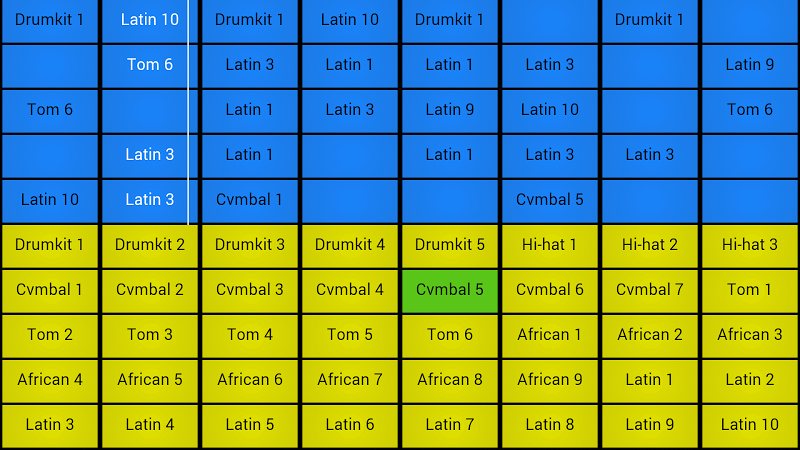This screenshot has width=800, height=450.
Task: Choose the Latin 2 pad
Action: click(x=749, y=380)
